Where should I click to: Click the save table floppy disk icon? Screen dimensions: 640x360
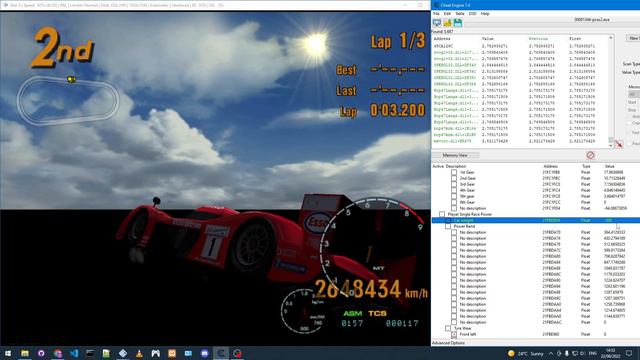coord(458,23)
